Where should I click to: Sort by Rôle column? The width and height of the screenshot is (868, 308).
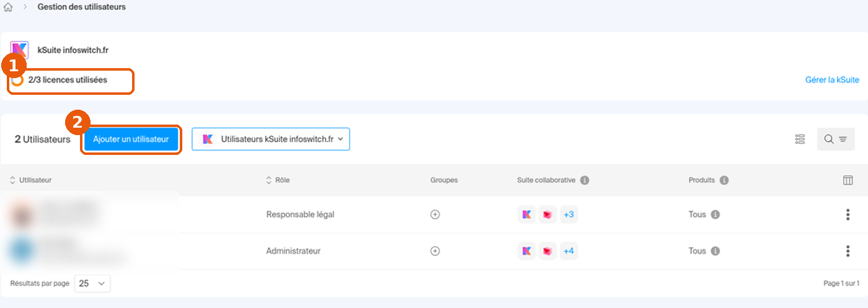(278, 180)
